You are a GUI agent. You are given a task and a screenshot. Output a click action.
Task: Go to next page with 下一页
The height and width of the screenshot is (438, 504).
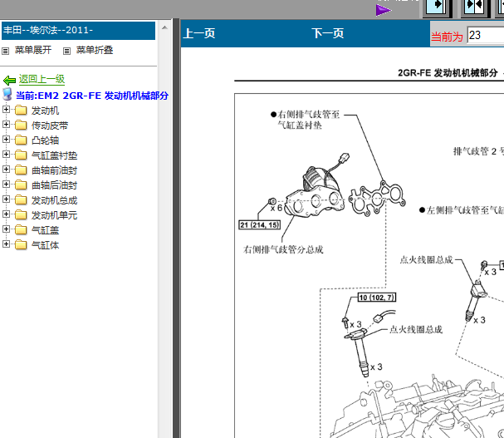tap(327, 33)
